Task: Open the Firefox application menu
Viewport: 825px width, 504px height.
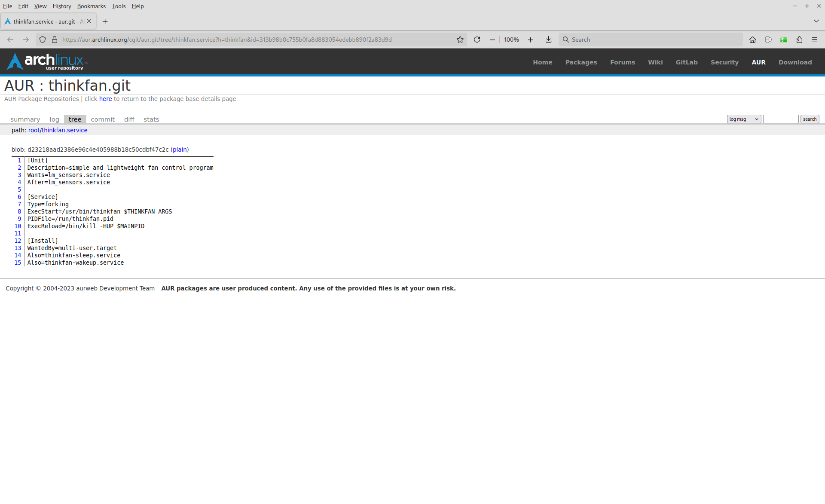Action: (815, 40)
